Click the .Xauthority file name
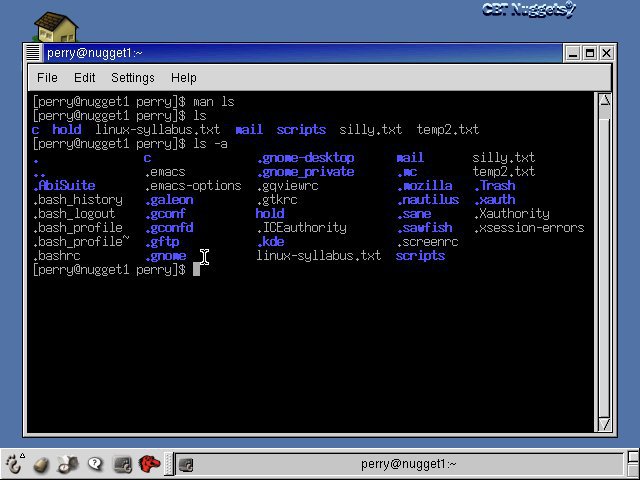Screen dimensions: 640x480 (512, 214)
